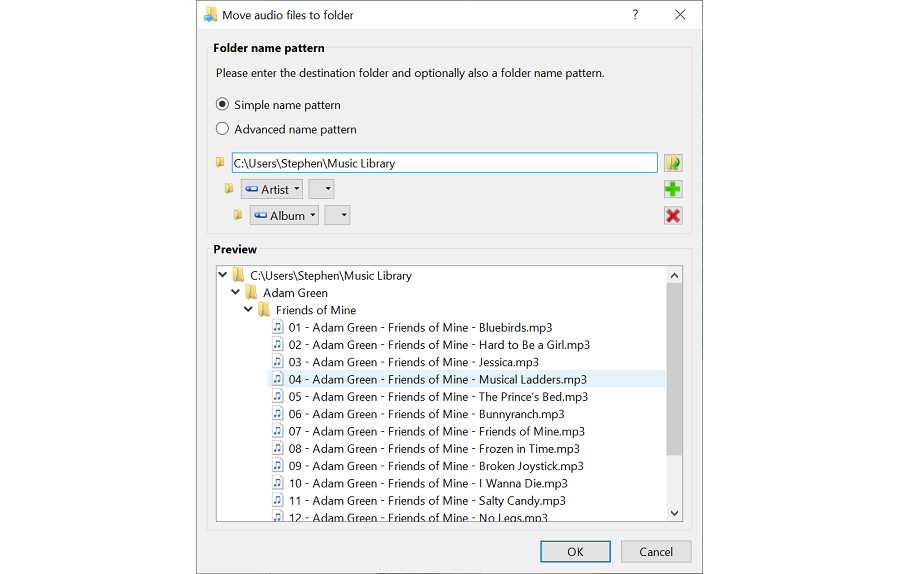
Task: Click the red X remove-level icon
Action: (x=673, y=216)
